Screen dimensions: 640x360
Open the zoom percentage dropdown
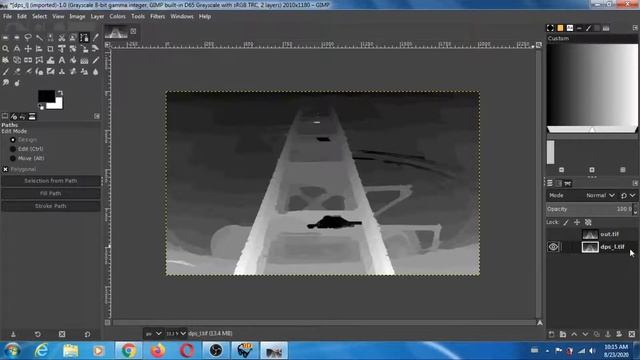176,333
